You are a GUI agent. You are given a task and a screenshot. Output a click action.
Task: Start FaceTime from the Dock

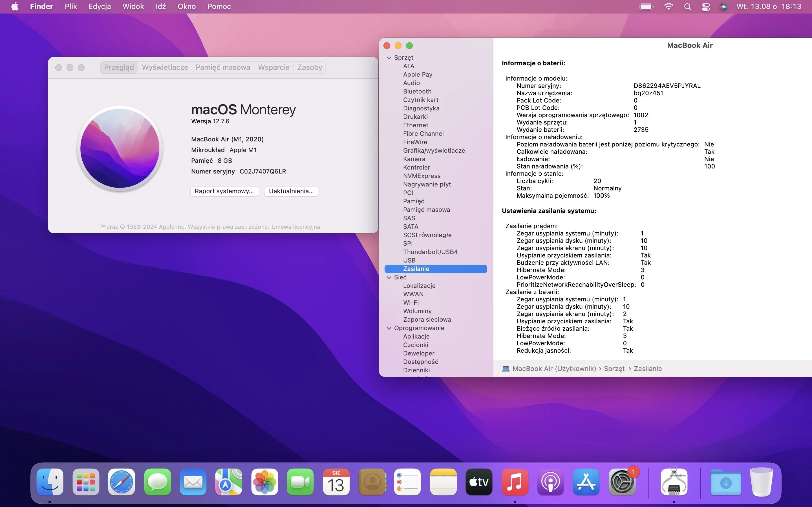[x=300, y=482]
